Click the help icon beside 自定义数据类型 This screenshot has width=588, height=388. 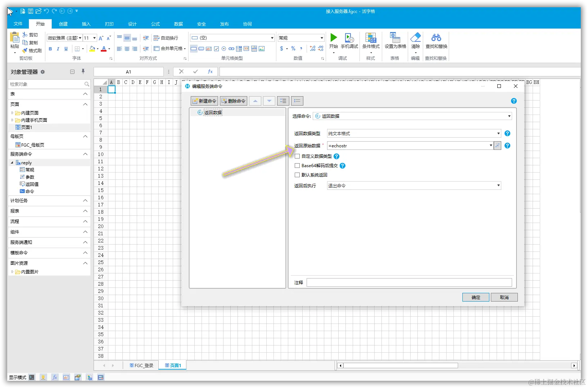(336, 156)
